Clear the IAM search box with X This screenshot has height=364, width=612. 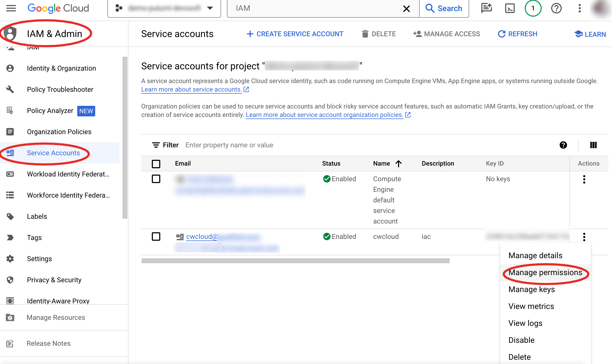point(406,9)
